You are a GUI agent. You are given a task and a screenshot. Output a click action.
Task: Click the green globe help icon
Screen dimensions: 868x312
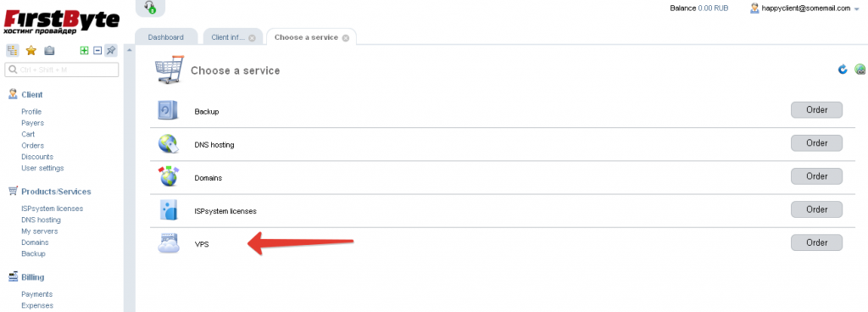(860, 70)
